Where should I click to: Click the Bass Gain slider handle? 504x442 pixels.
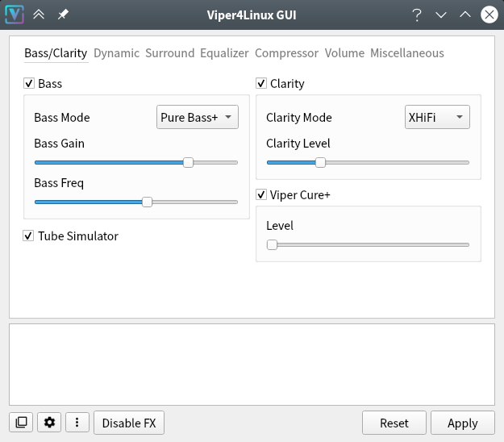(188, 163)
